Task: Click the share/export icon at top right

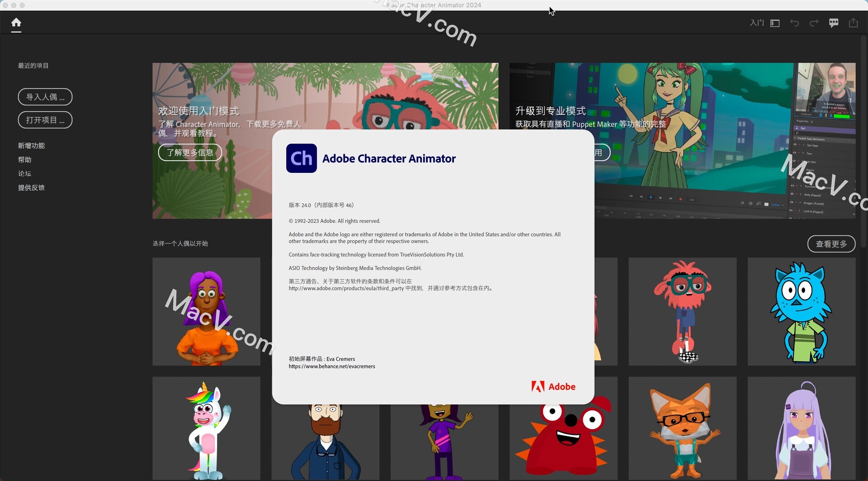Action: [x=853, y=23]
